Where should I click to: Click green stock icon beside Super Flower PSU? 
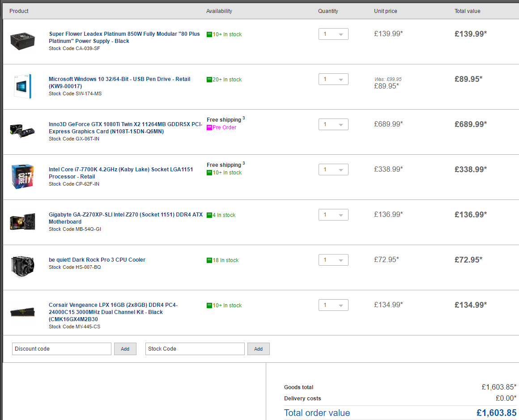(x=209, y=34)
